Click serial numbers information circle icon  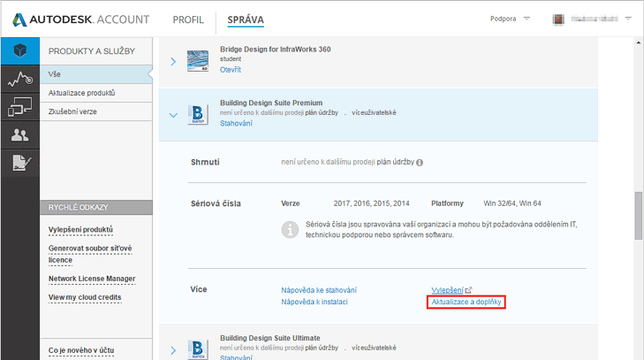point(290,230)
